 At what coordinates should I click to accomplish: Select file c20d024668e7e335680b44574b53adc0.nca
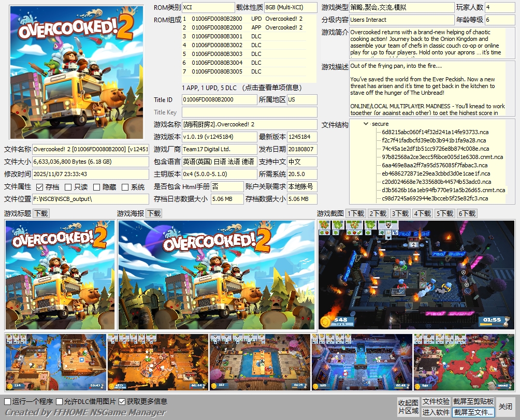click(x=436, y=182)
